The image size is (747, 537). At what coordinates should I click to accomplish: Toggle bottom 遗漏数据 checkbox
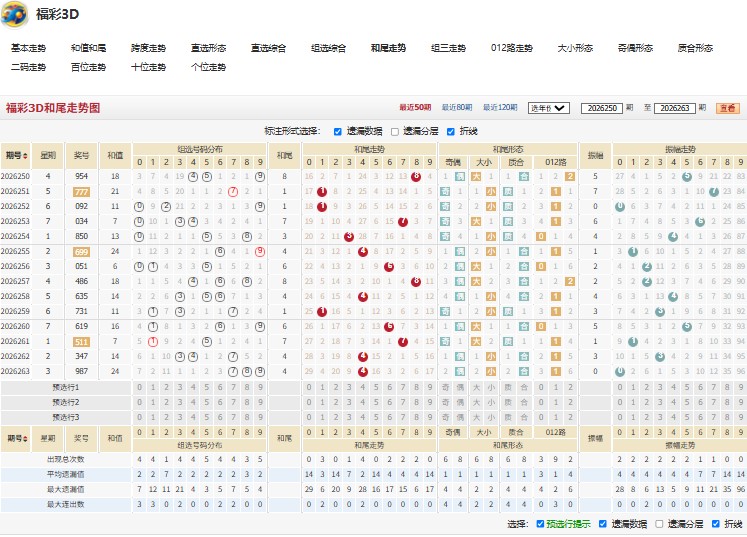tap(603, 524)
